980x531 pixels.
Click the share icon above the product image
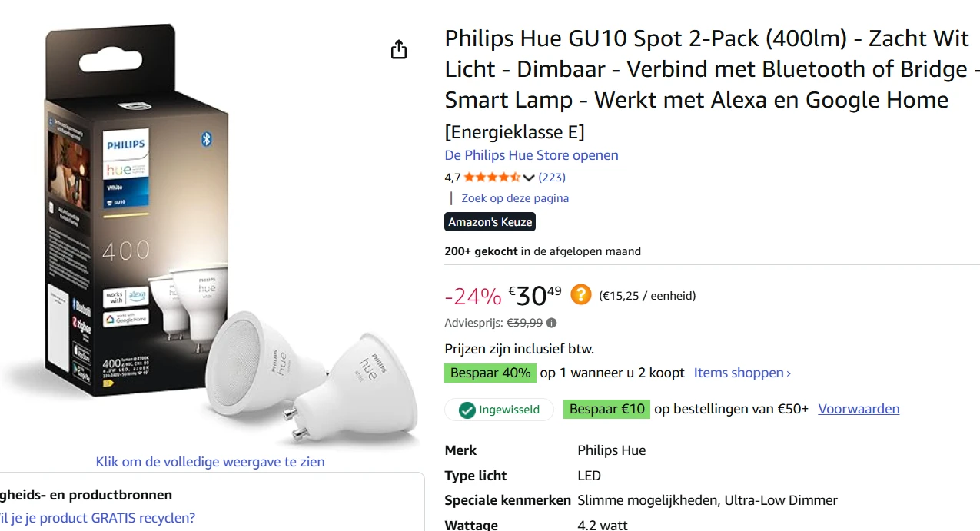tap(398, 50)
